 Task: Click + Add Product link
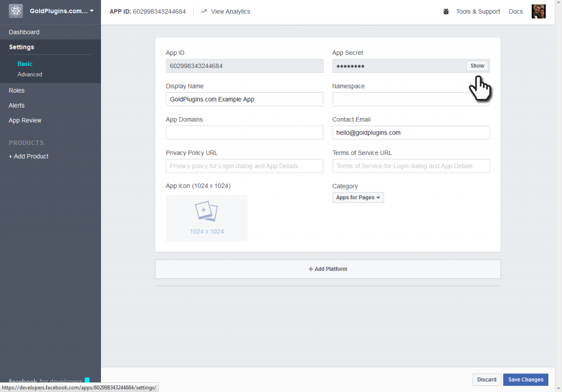(29, 156)
